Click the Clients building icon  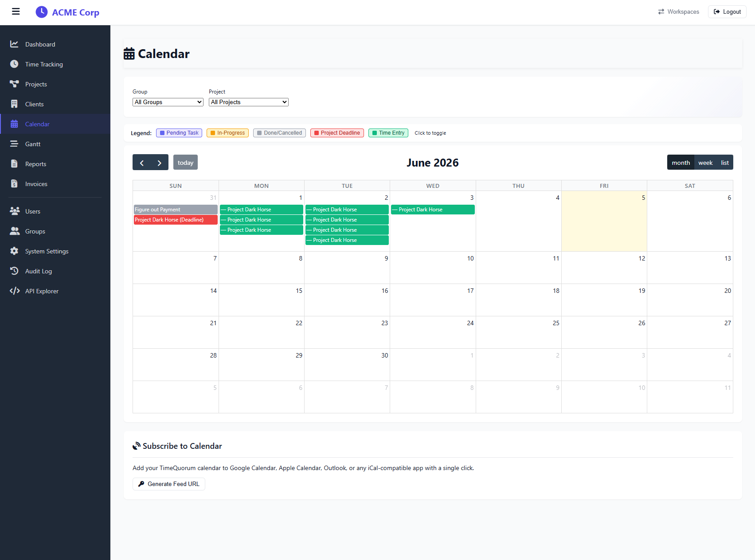tap(14, 104)
